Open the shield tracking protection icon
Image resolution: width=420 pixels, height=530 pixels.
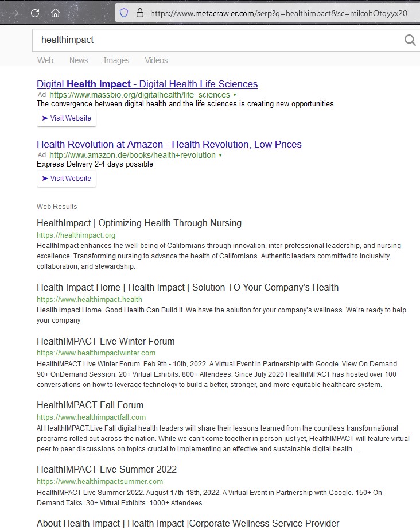pyautogui.click(x=123, y=13)
